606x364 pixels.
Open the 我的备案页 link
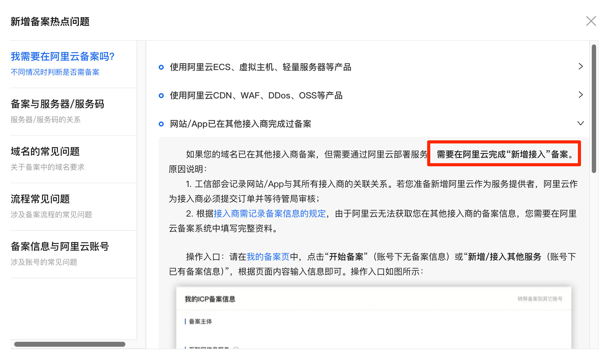point(268,257)
